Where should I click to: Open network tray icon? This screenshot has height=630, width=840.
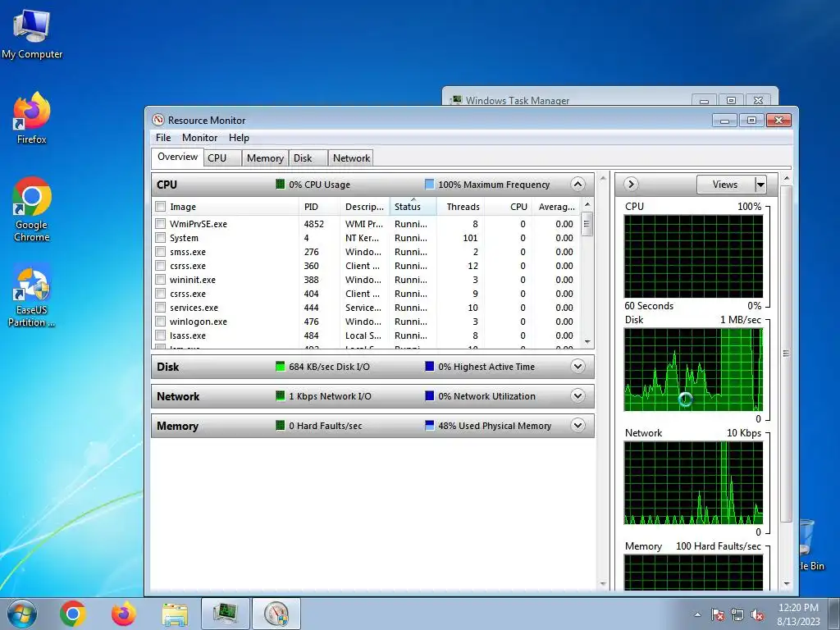pyautogui.click(x=737, y=614)
